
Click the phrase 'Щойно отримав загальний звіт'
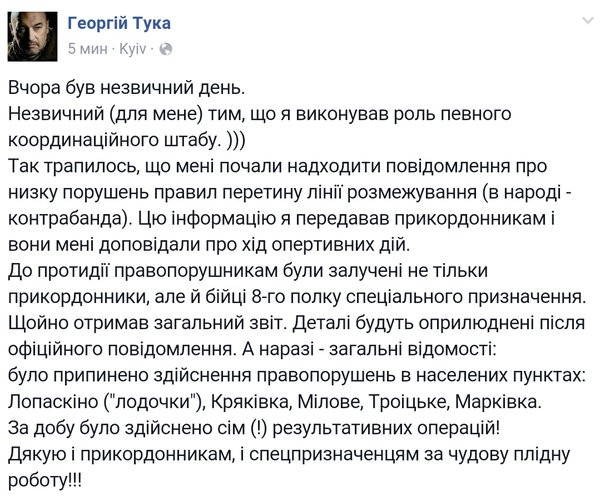coord(144,323)
